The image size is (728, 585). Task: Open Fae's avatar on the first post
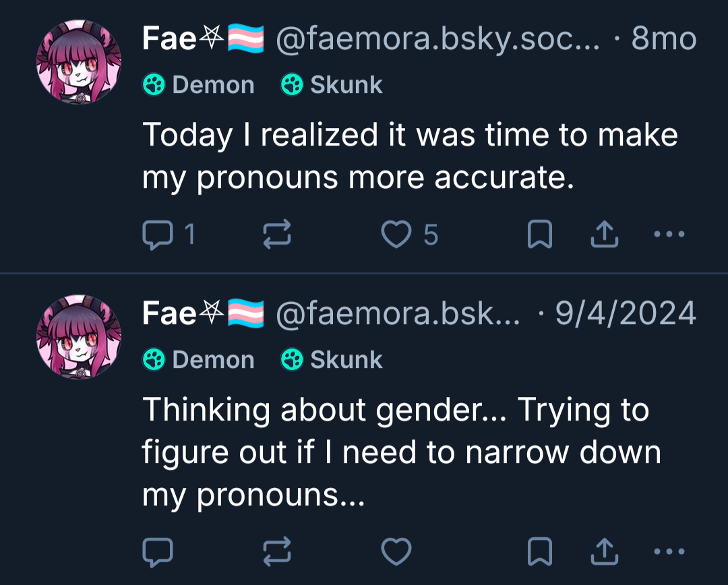click(79, 63)
